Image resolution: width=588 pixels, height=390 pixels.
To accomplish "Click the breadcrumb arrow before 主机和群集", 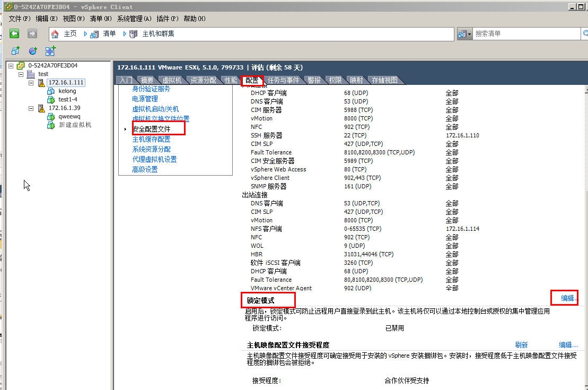I will 125,34.
